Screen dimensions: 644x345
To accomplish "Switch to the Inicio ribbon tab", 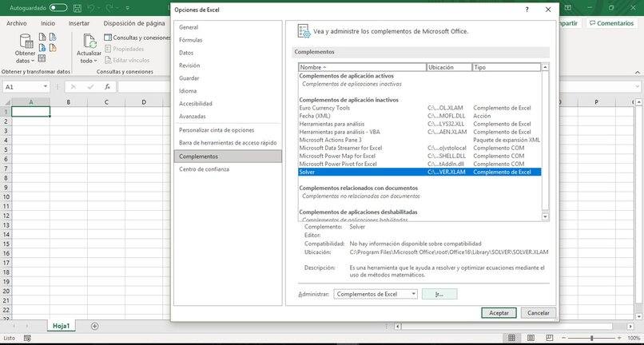I will (48, 23).
